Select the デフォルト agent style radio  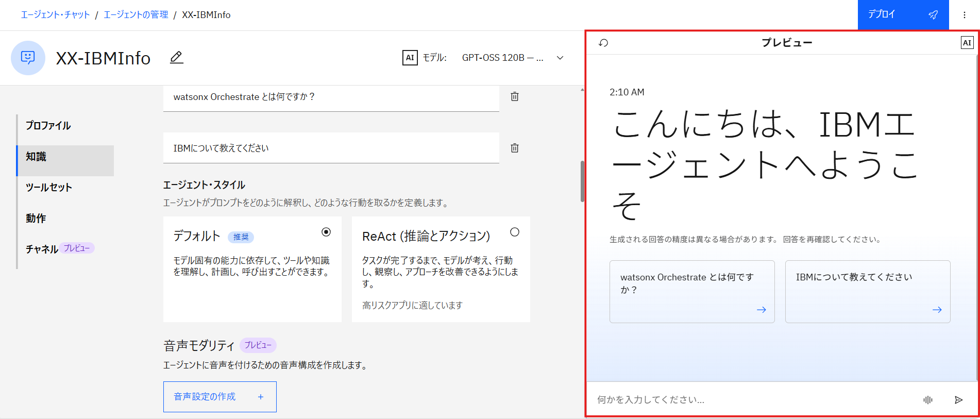[326, 232]
